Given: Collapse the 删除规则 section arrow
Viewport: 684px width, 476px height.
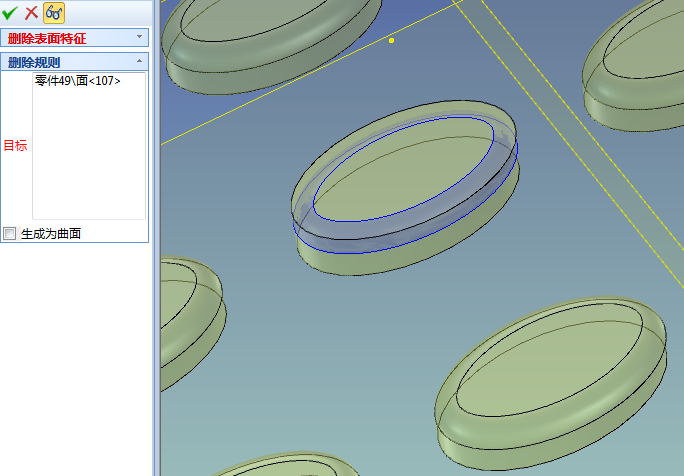Looking at the screenshot, I should tap(140, 61).
